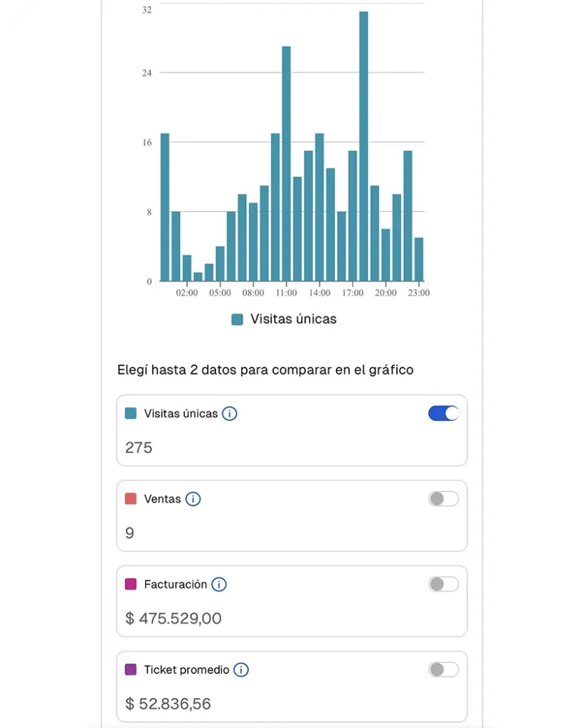This screenshot has height=728, width=584.
Task: Click the $ 52.836,56 ticket value
Action: pos(168,704)
